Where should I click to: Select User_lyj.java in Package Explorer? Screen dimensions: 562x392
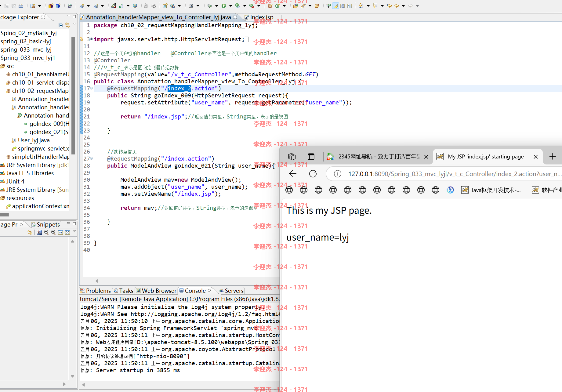coord(31,140)
